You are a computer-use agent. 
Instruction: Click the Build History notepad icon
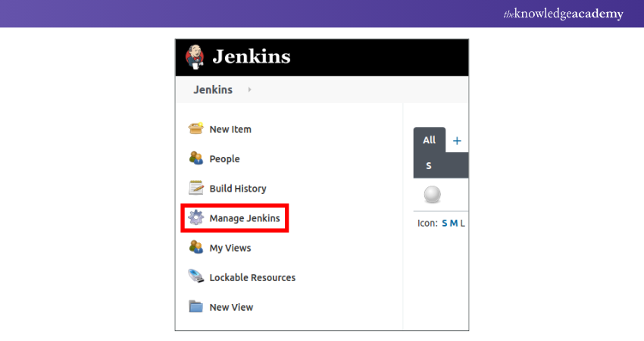pyautogui.click(x=196, y=188)
